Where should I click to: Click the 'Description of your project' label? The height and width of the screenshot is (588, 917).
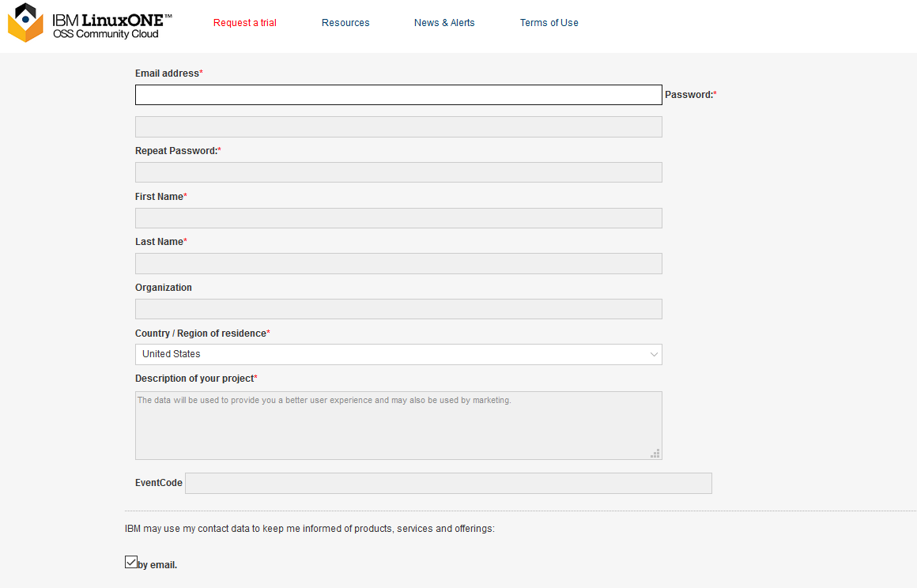point(194,378)
